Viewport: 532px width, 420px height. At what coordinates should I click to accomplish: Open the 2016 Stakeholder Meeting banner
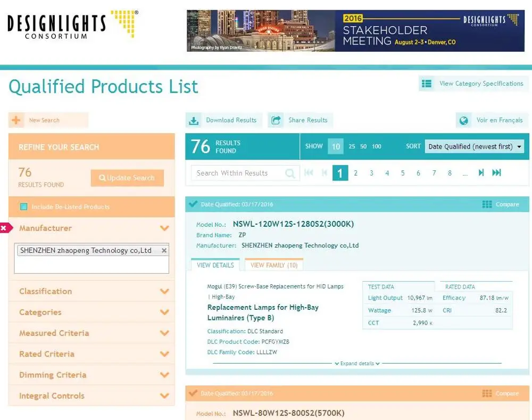(x=355, y=30)
